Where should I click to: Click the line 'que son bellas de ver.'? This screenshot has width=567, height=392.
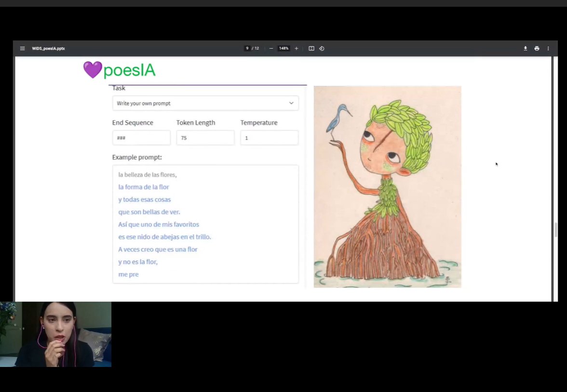pos(149,212)
